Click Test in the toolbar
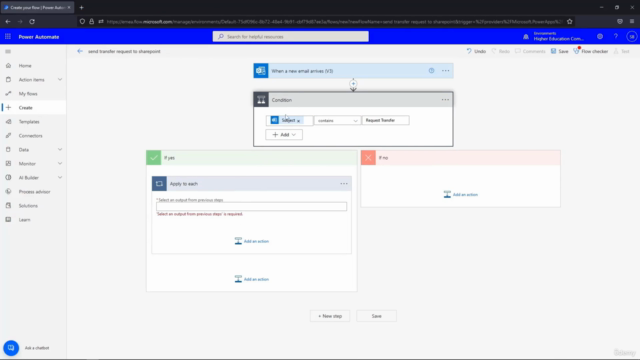The height and width of the screenshot is (360, 640). (622, 51)
